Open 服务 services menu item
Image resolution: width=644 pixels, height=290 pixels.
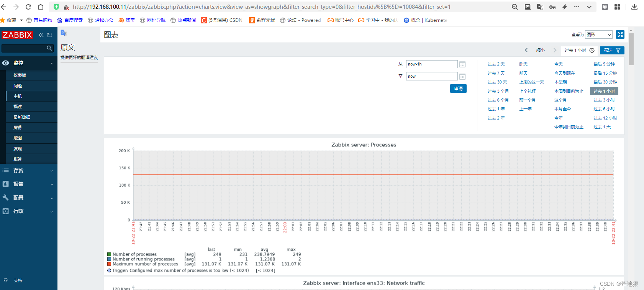tap(31, 159)
